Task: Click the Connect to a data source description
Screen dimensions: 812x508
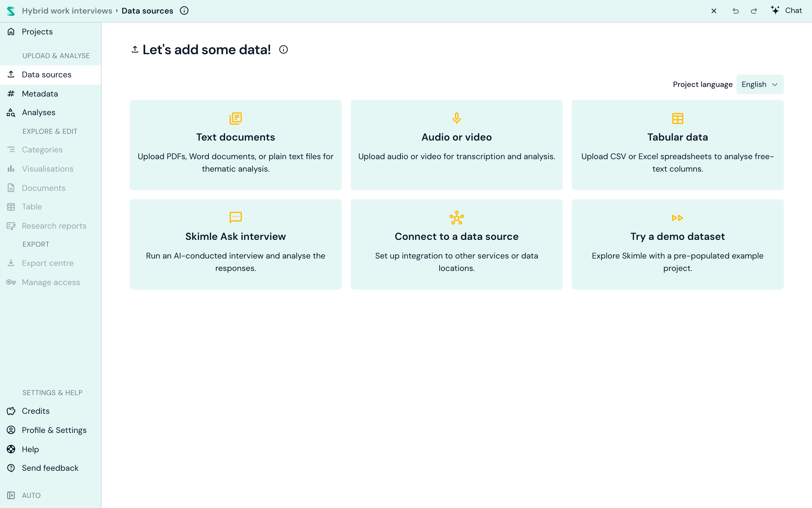Action: pyautogui.click(x=457, y=262)
